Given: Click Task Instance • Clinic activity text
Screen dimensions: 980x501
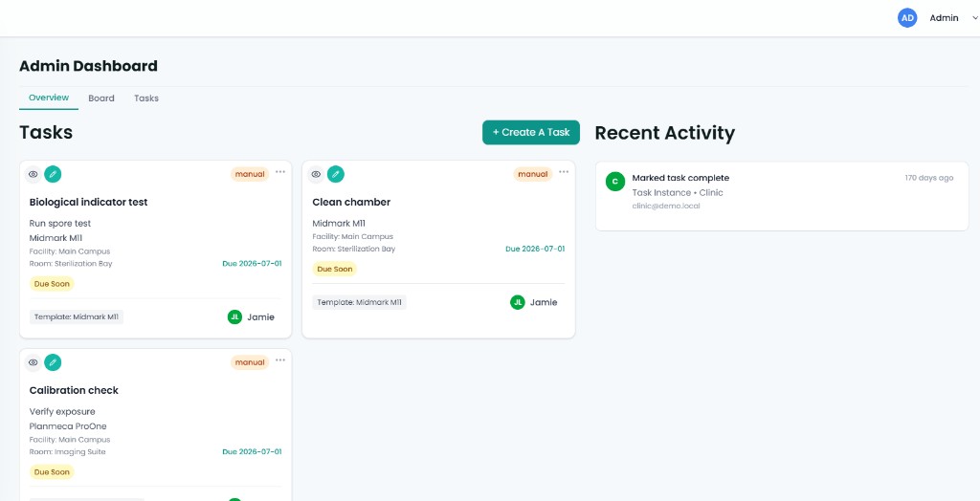Looking at the screenshot, I should pos(678,192).
